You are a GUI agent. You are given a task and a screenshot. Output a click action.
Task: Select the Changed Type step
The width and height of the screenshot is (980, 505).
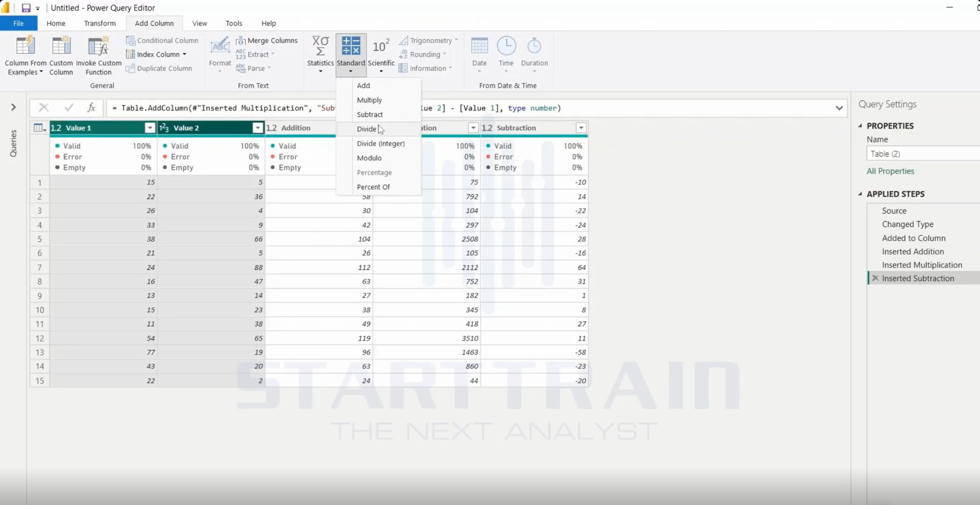click(x=907, y=224)
